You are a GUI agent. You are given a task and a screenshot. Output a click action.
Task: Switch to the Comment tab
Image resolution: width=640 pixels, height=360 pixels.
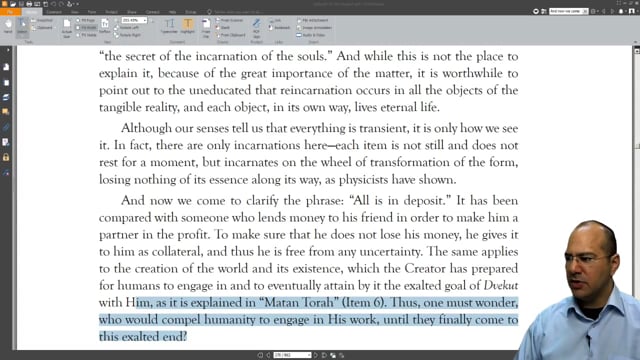click(x=53, y=12)
